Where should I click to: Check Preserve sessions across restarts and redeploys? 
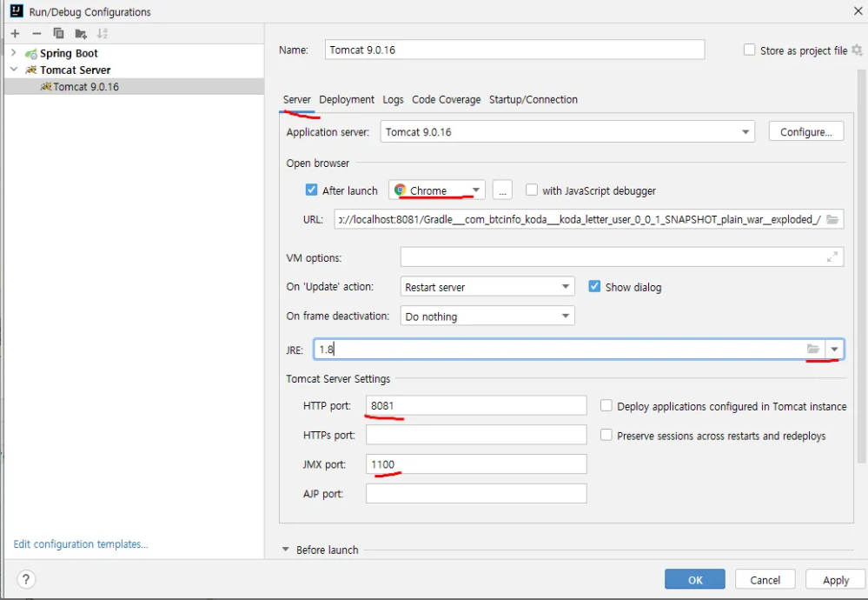pyautogui.click(x=606, y=435)
